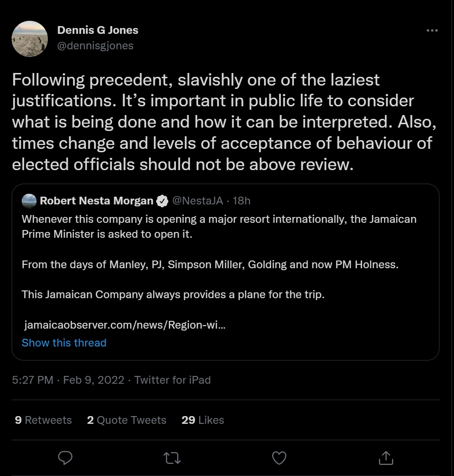Click Twitter for iPad source label

tap(172, 380)
